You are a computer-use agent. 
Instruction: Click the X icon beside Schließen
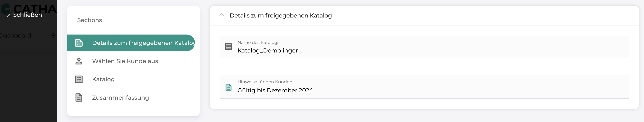[9, 15]
